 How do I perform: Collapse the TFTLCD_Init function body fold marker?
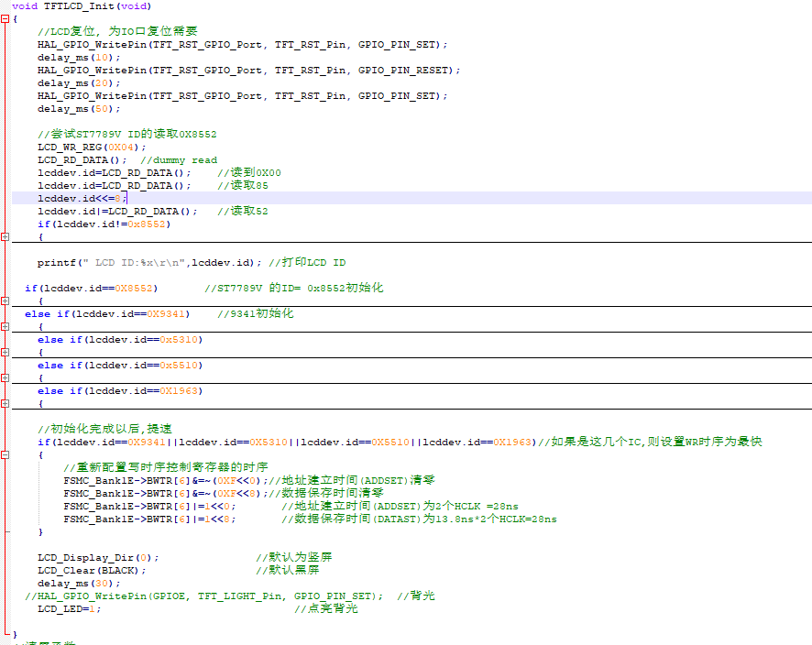(5, 19)
